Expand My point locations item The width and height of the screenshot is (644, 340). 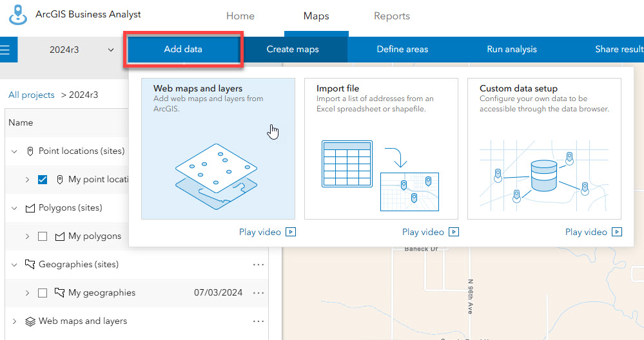(27, 180)
